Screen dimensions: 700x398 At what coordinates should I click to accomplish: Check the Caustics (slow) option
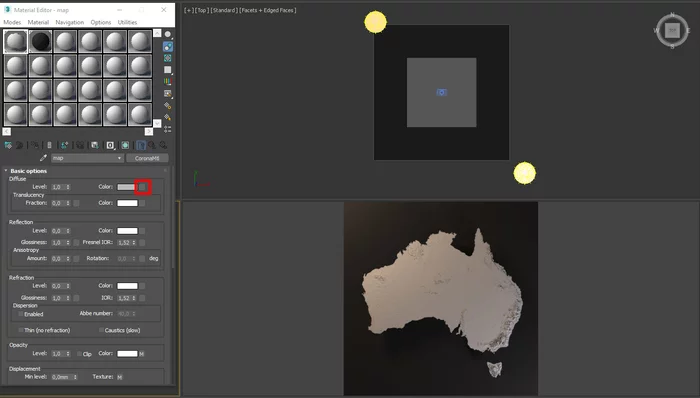101,330
